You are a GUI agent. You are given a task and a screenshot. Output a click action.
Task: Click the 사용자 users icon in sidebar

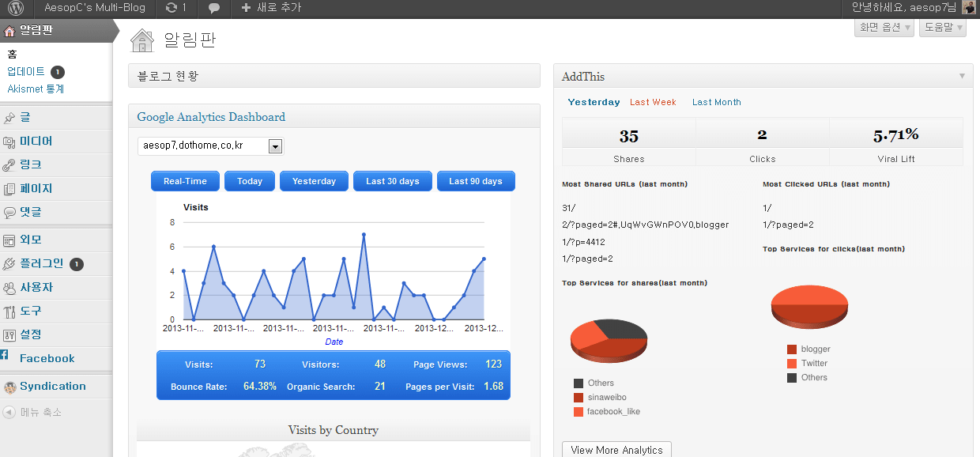(9, 288)
